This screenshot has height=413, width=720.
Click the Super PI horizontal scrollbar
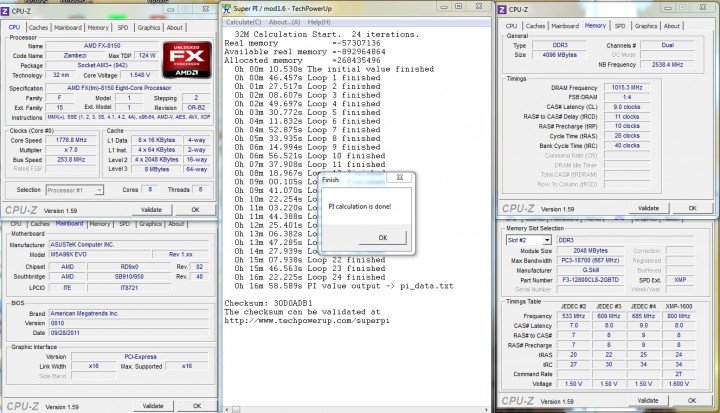pyautogui.click(x=357, y=409)
